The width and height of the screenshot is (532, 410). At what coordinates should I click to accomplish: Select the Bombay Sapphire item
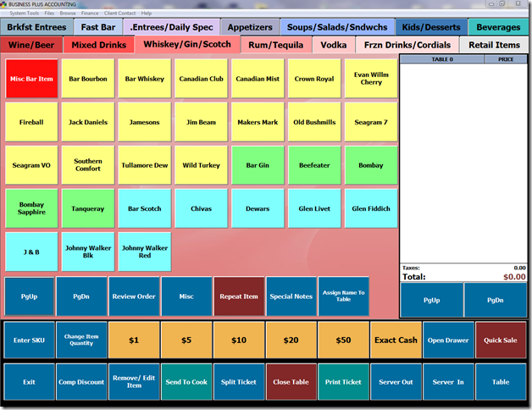tap(31, 208)
